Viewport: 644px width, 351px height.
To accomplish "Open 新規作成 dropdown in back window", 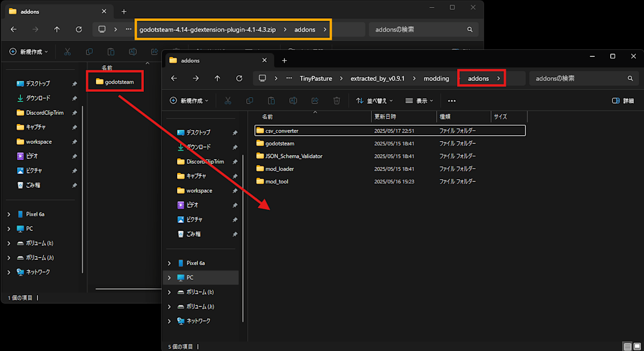I will tap(28, 52).
